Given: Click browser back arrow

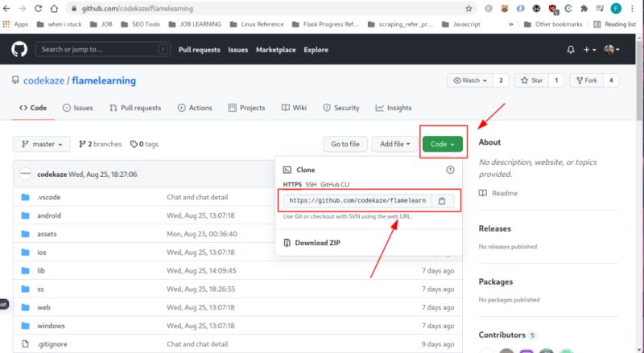Looking at the screenshot, I should pos(7,8).
